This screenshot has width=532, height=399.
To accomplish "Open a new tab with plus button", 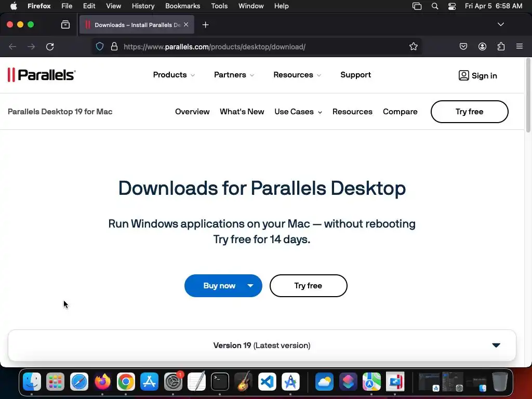I will [x=205, y=25].
